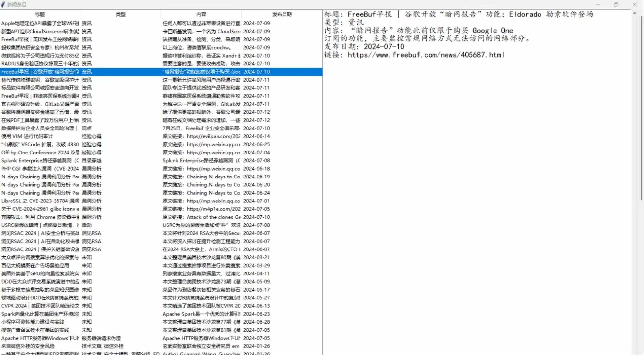Select row '洞见RSAC 2024 | AI安全分析与挑战'
The width and height of the screenshot is (644, 355).
161,233
